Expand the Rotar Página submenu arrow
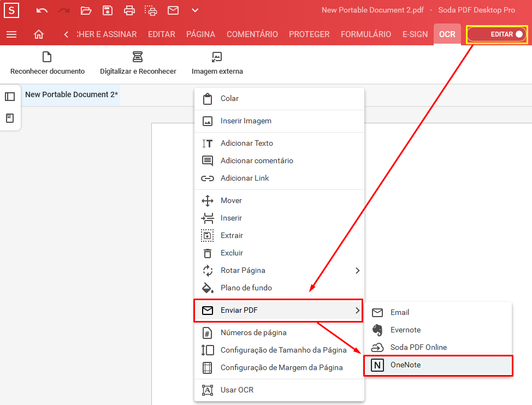532x405 pixels. click(357, 270)
